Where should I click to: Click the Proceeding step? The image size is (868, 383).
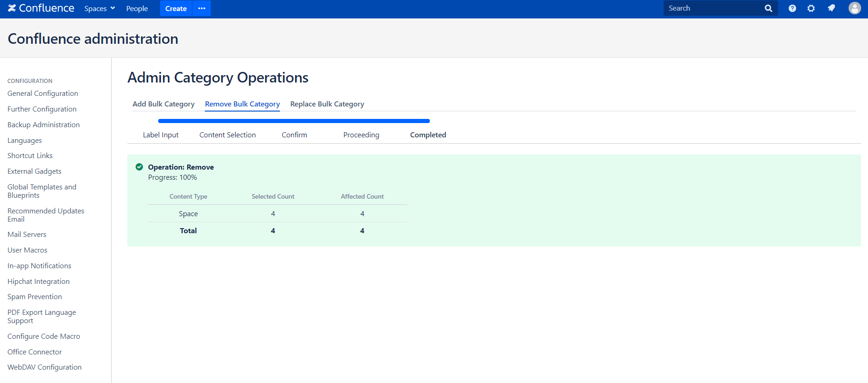tap(361, 135)
